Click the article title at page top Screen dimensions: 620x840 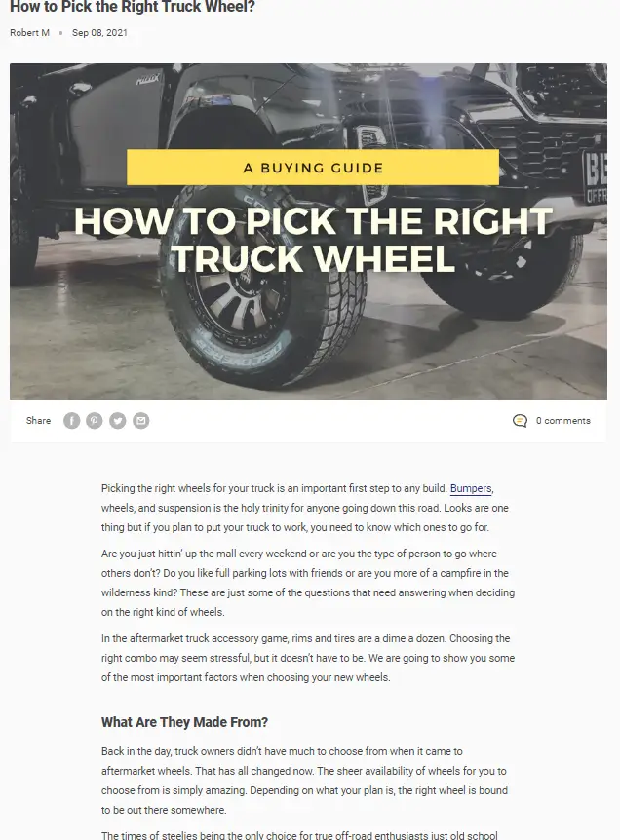[x=133, y=7]
